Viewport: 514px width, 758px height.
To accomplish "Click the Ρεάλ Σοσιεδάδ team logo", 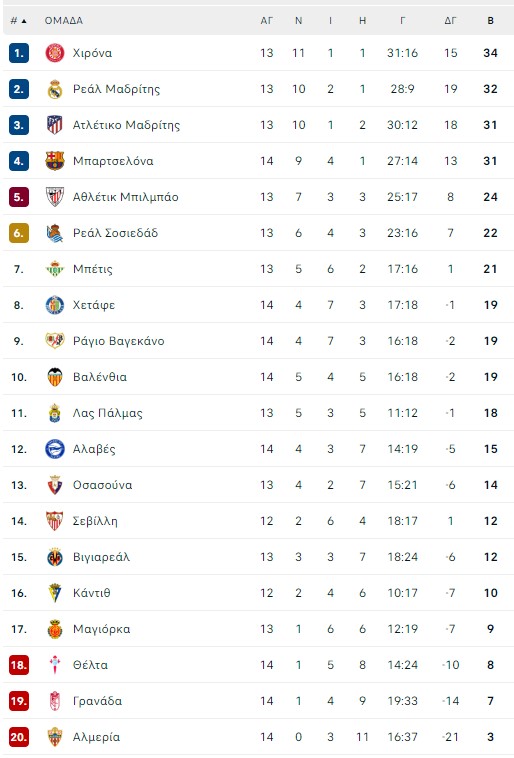I will [55, 233].
